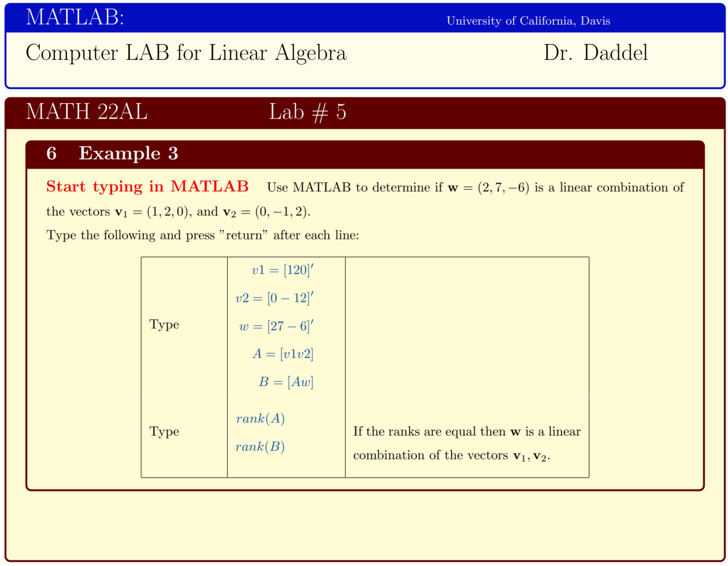Click the "Lab # 5" heading
This screenshot has width=728, height=566.
pos(307,112)
